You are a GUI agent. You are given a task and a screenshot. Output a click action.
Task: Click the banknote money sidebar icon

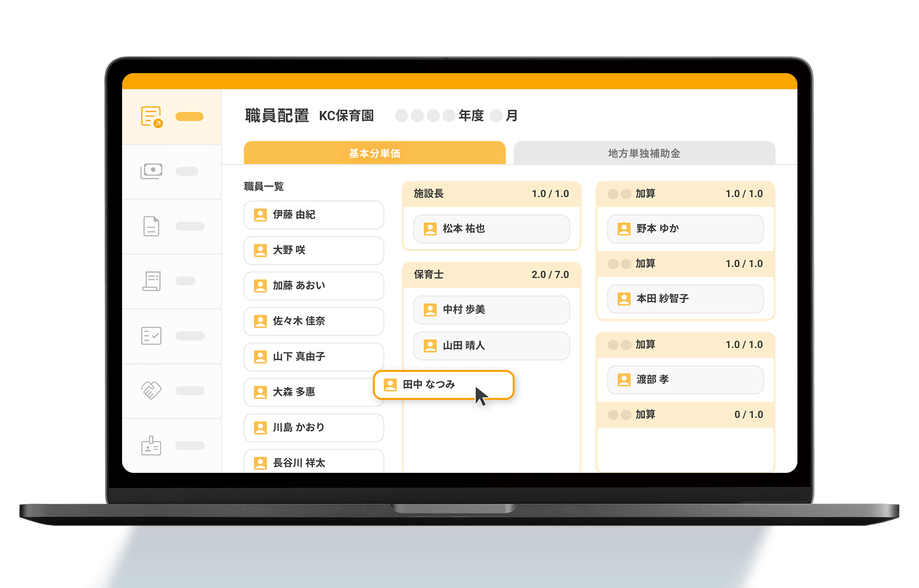[152, 171]
